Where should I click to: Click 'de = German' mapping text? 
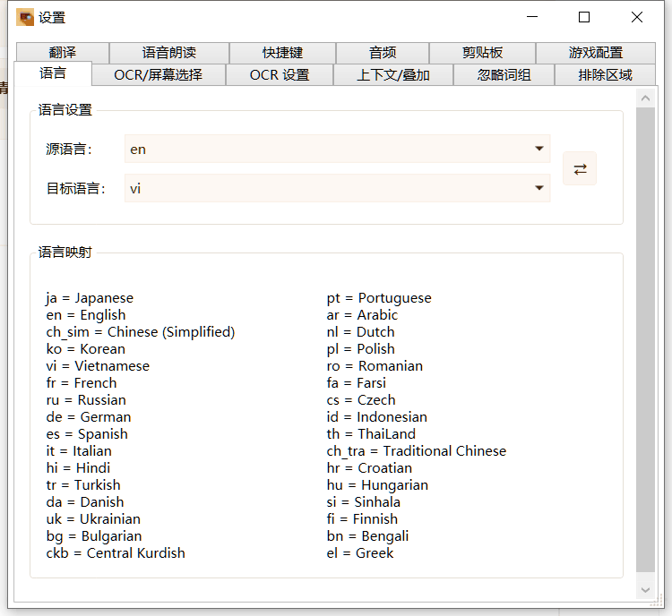click(89, 417)
